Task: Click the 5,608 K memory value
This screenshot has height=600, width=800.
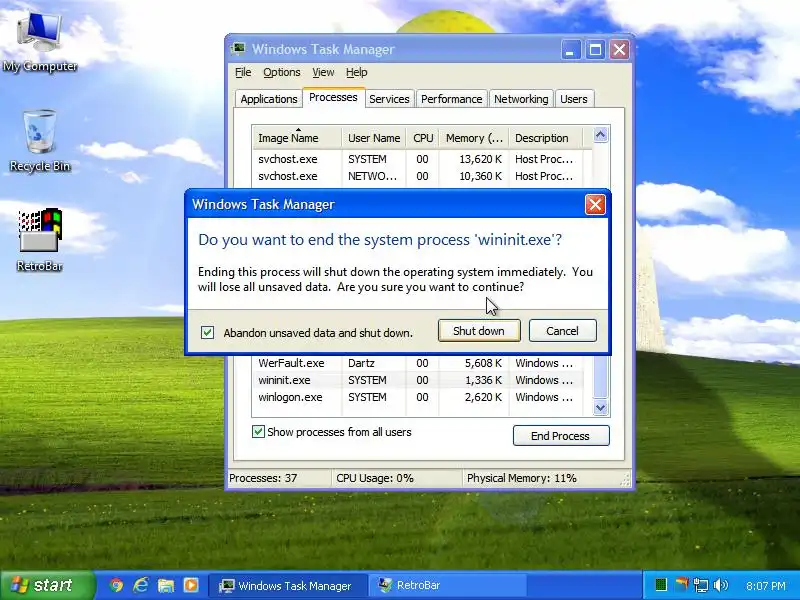Action: click(x=483, y=363)
